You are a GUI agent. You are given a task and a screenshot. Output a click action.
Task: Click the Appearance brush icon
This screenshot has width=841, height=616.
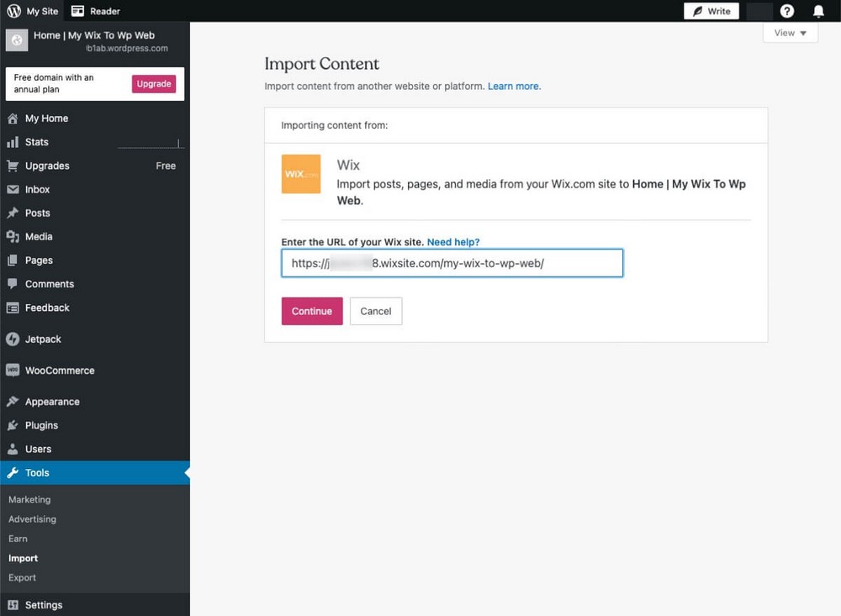13,402
